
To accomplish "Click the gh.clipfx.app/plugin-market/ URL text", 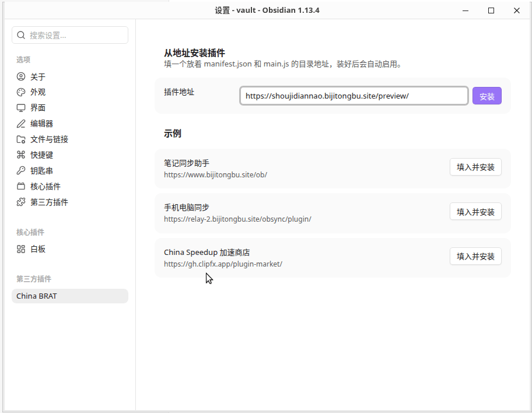I will 223,264.
